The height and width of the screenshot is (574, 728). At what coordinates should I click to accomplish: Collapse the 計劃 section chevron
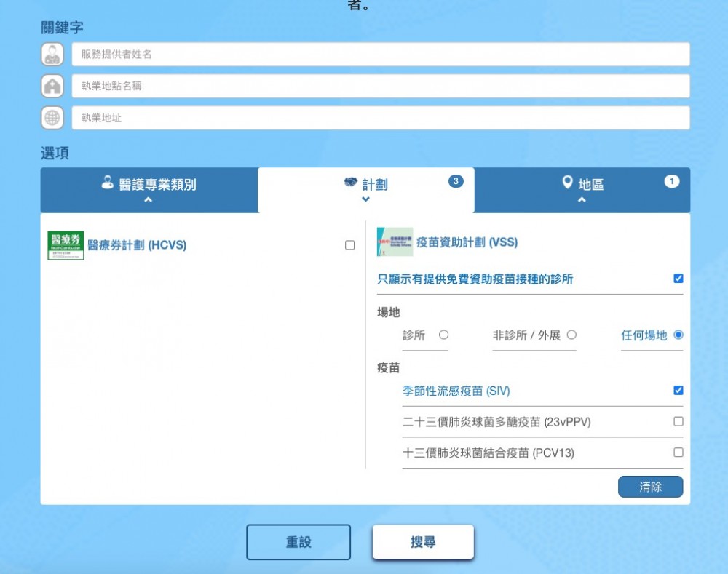[365, 199]
